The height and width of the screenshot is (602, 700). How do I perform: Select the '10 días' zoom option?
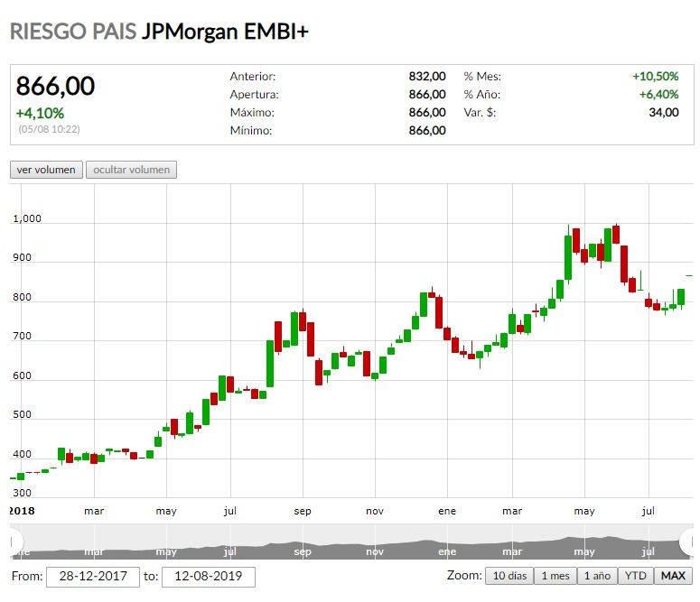tap(509, 576)
